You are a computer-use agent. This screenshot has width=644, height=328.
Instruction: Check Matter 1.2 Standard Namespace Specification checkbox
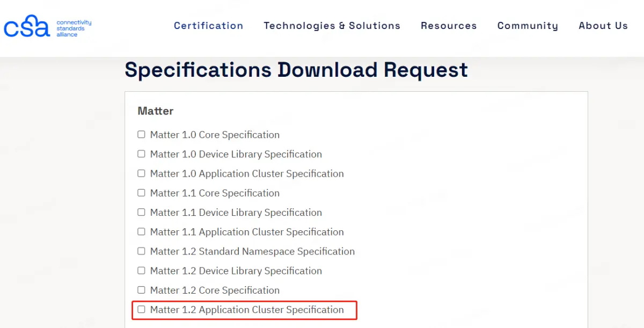[141, 251]
